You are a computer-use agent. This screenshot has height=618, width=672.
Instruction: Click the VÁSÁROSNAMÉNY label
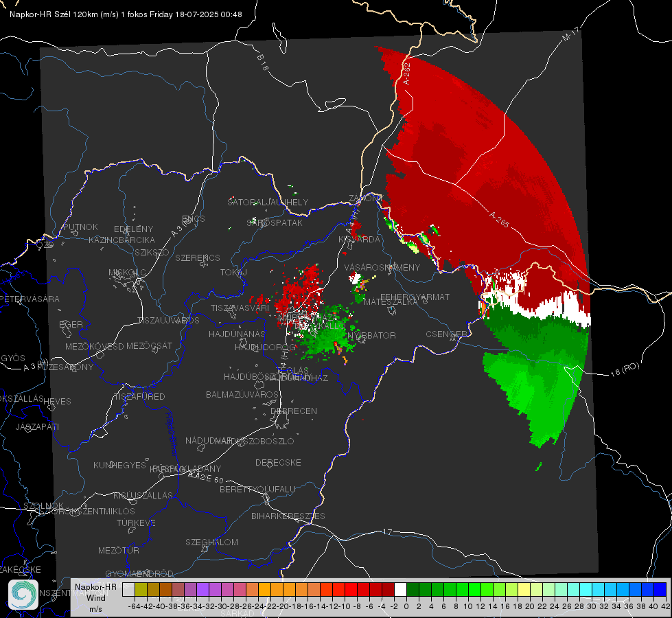coord(382,267)
